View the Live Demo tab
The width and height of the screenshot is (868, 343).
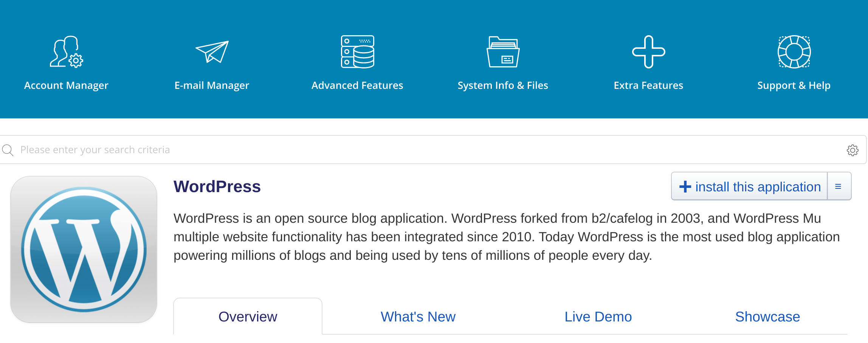(598, 317)
